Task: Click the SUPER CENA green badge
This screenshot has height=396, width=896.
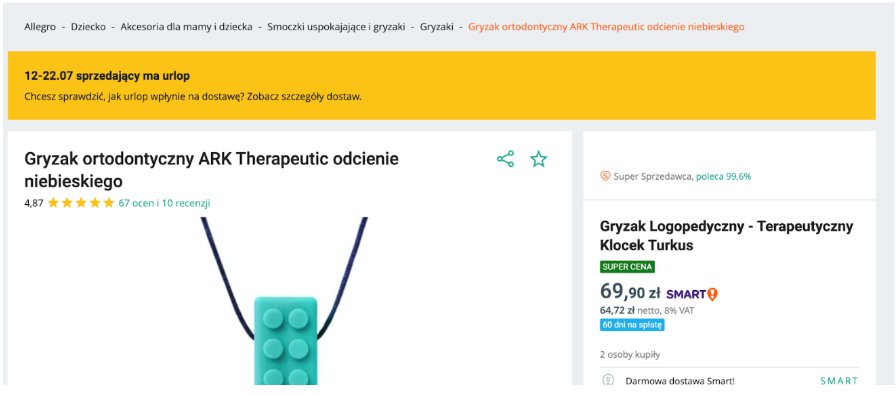Action: 627,267
